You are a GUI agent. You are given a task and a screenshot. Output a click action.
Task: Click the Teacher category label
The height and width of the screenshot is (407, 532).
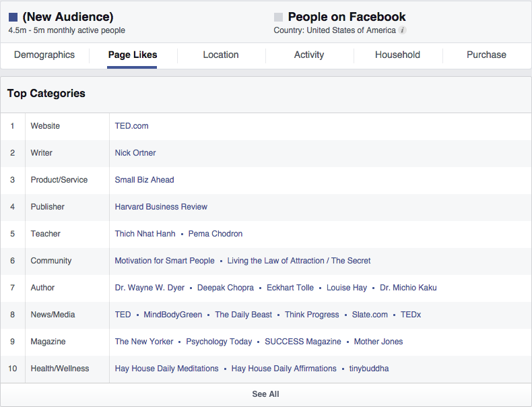coord(46,234)
